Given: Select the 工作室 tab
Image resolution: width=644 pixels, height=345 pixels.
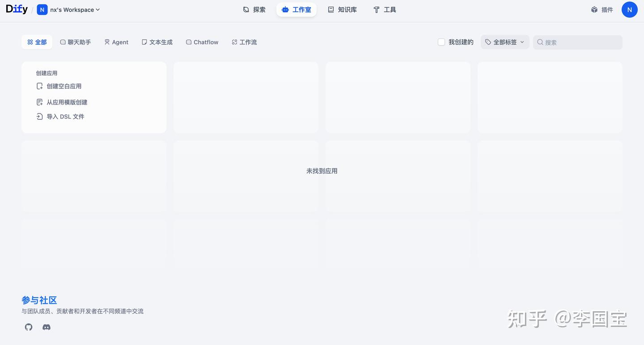Looking at the screenshot, I should (297, 10).
